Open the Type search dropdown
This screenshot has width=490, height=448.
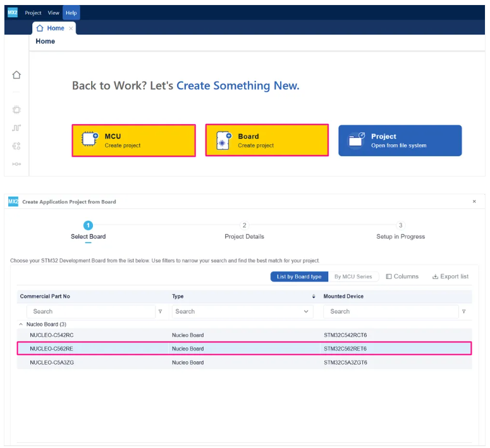click(x=243, y=311)
